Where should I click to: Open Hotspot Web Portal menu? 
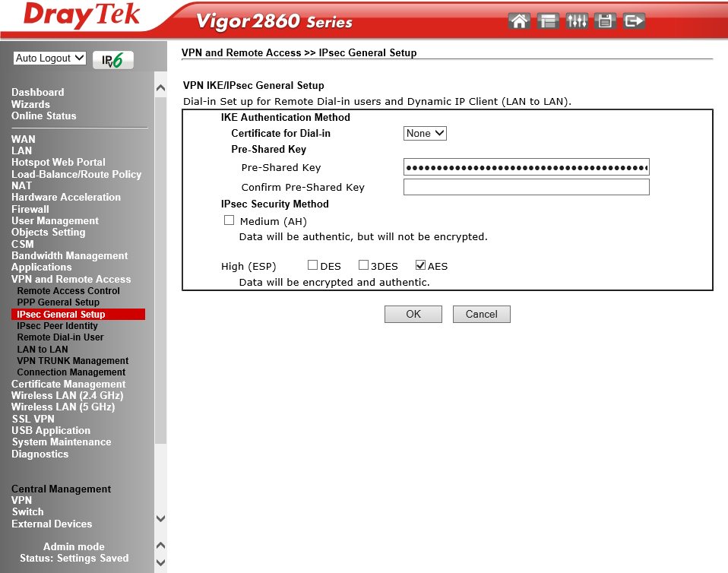click(x=58, y=163)
